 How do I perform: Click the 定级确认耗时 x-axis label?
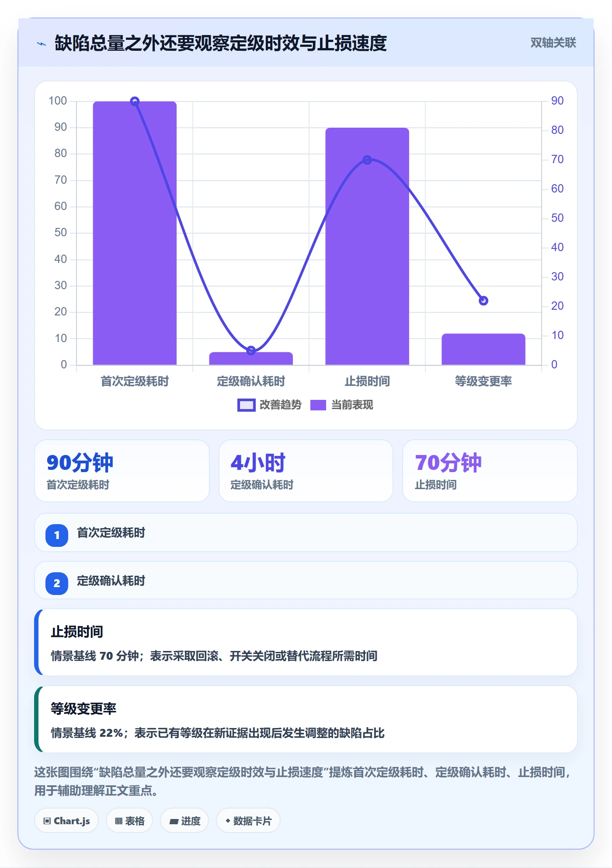click(x=251, y=381)
